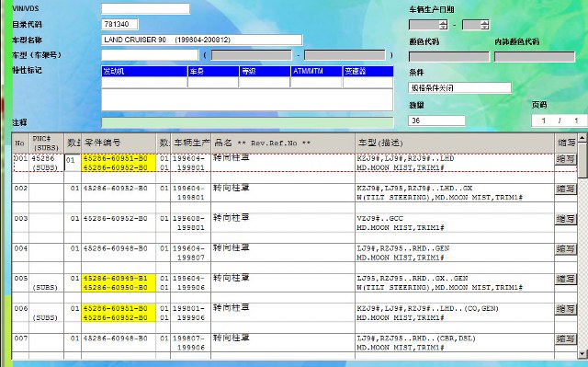The width and height of the screenshot is (588, 367).
Task: Click production date 199807- in row 007
Action: [x=188, y=338]
